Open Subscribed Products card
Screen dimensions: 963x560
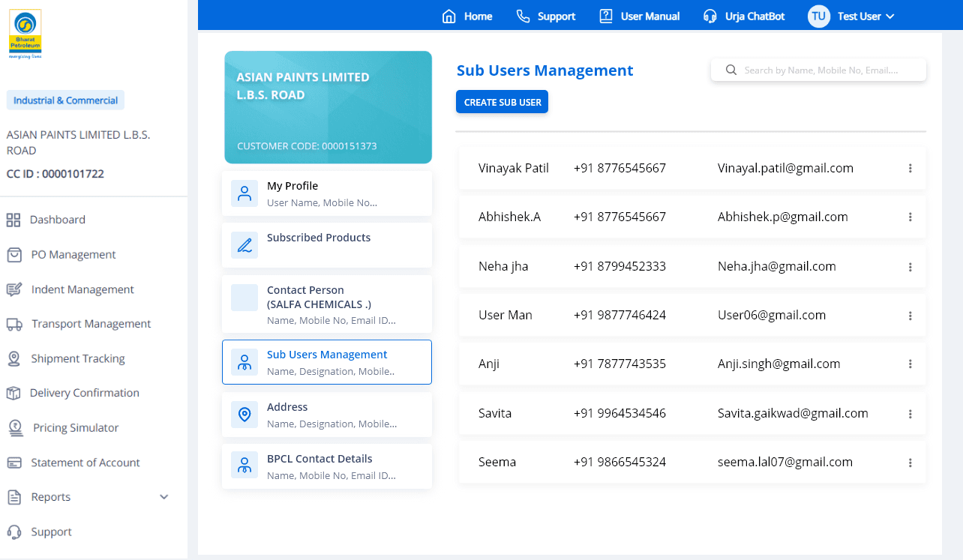click(327, 245)
